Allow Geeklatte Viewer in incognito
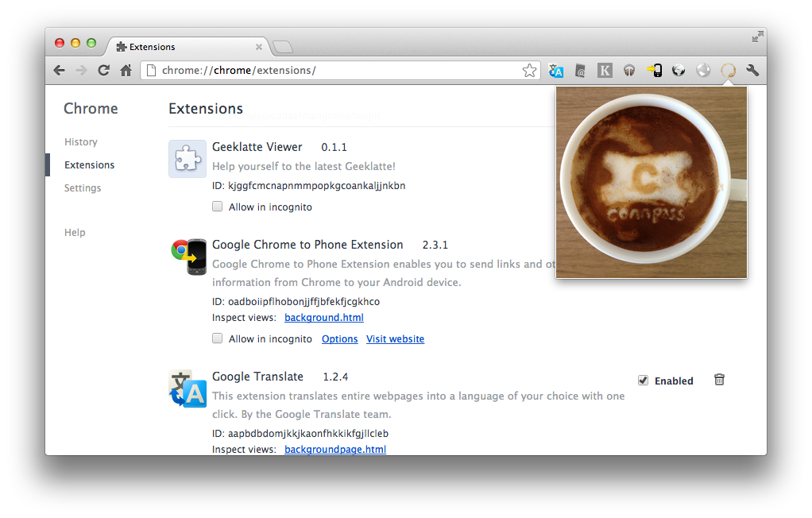 click(x=218, y=207)
